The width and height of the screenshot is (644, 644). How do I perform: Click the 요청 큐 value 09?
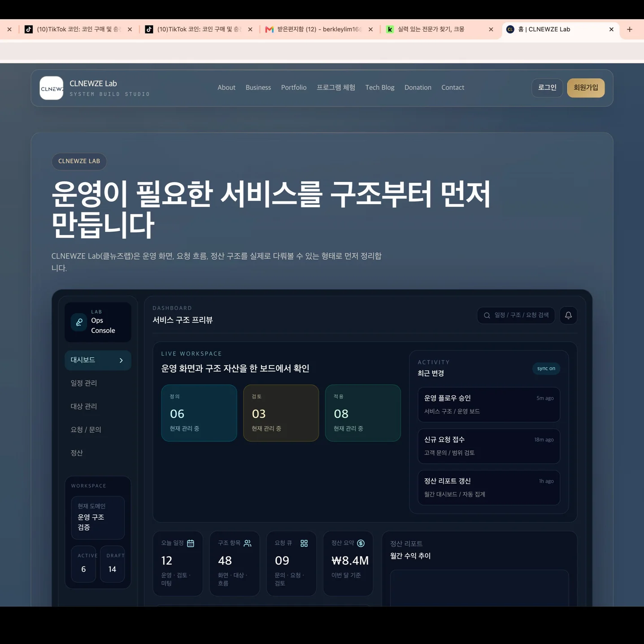pyautogui.click(x=282, y=561)
